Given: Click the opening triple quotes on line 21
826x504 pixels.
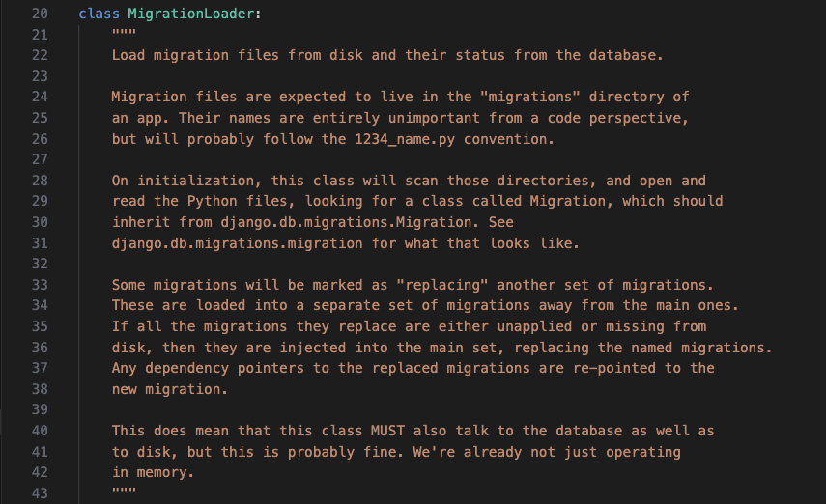Looking at the screenshot, I should (124, 33).
